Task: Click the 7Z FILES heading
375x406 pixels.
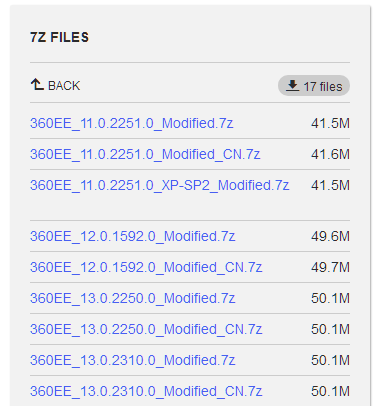Action: click(x=59, y=37)
